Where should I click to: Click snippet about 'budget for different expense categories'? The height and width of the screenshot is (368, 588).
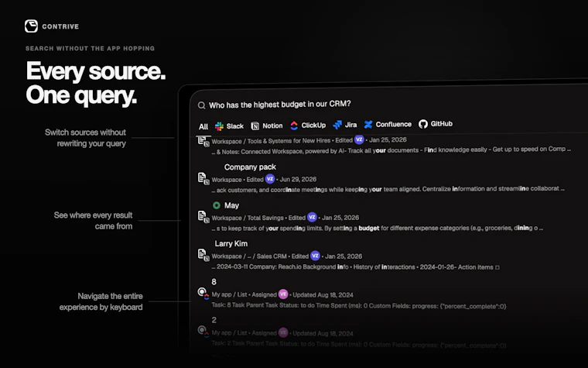377,228
